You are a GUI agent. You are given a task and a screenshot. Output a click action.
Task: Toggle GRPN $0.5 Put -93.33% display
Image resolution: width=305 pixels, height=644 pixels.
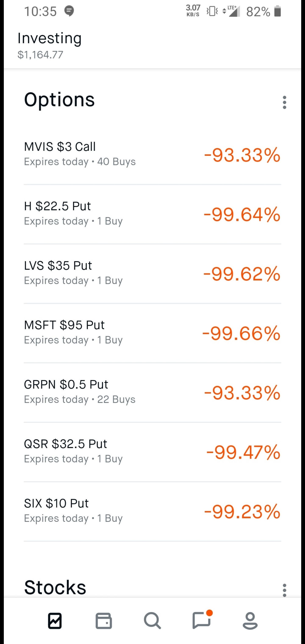pos(242,393)
